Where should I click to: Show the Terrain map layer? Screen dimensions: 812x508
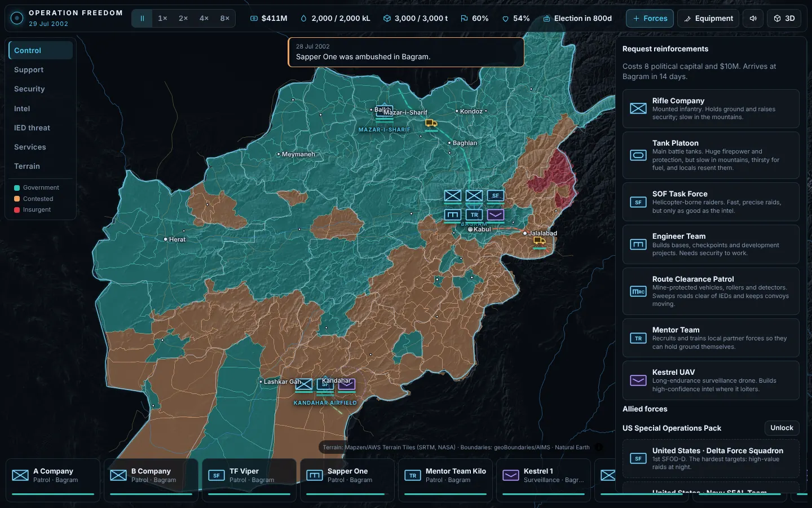tap(41, 166)
